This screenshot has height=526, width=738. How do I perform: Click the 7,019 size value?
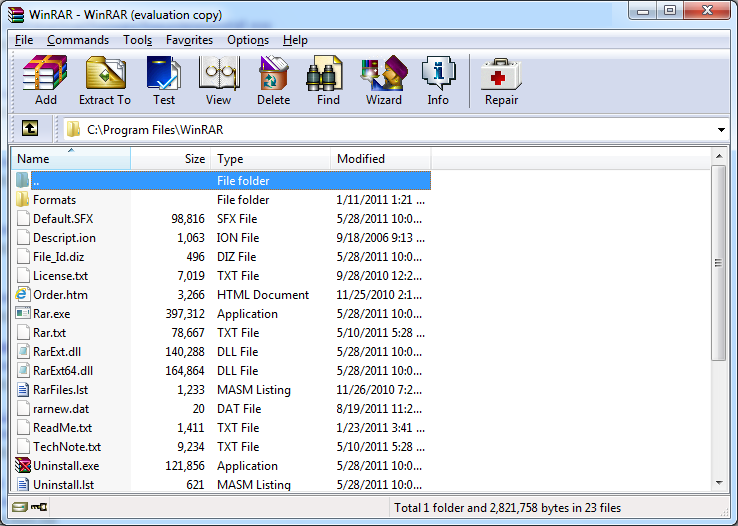191,276
